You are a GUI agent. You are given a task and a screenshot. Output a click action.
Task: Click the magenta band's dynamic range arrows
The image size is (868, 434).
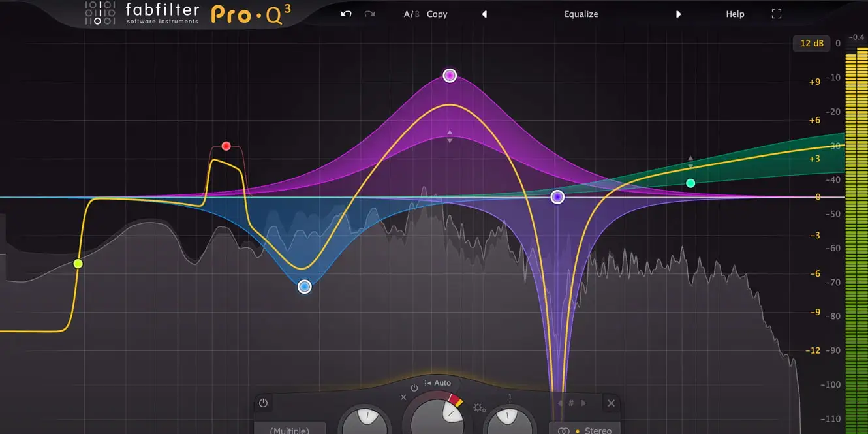coord(450,136)
